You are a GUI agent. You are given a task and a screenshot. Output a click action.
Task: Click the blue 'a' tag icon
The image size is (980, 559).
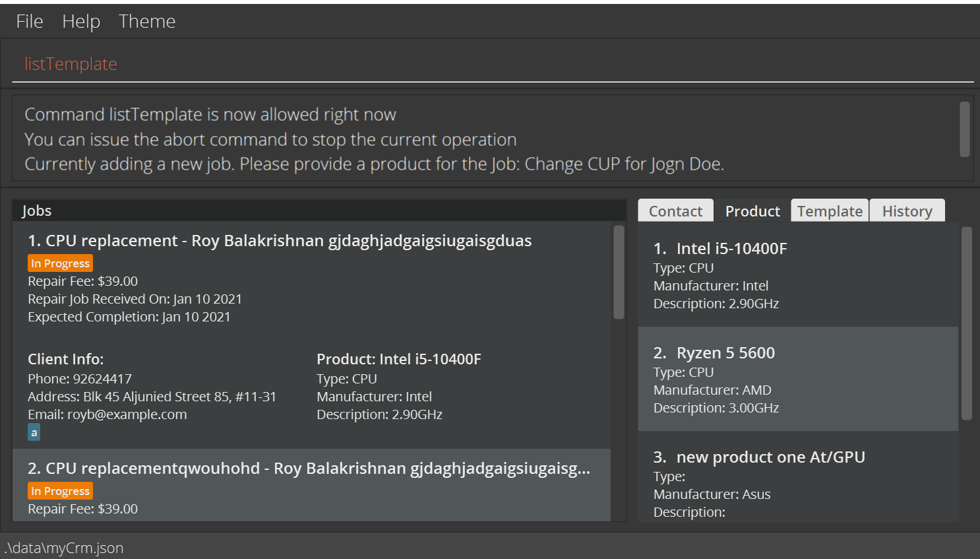[34, 432]
